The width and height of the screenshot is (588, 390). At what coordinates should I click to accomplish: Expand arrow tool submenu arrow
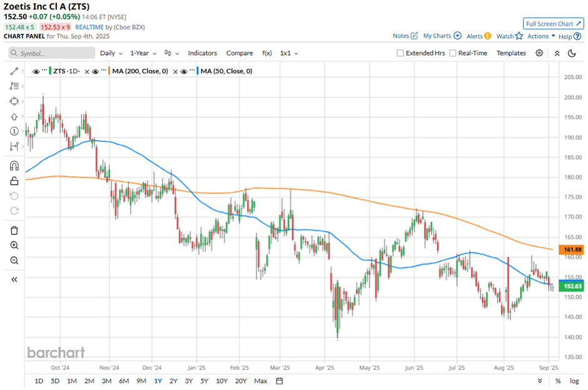23,116
